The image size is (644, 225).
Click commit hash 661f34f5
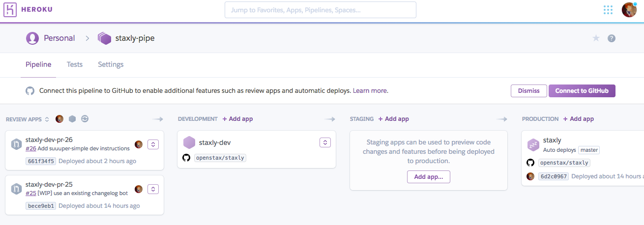(41, 161)
